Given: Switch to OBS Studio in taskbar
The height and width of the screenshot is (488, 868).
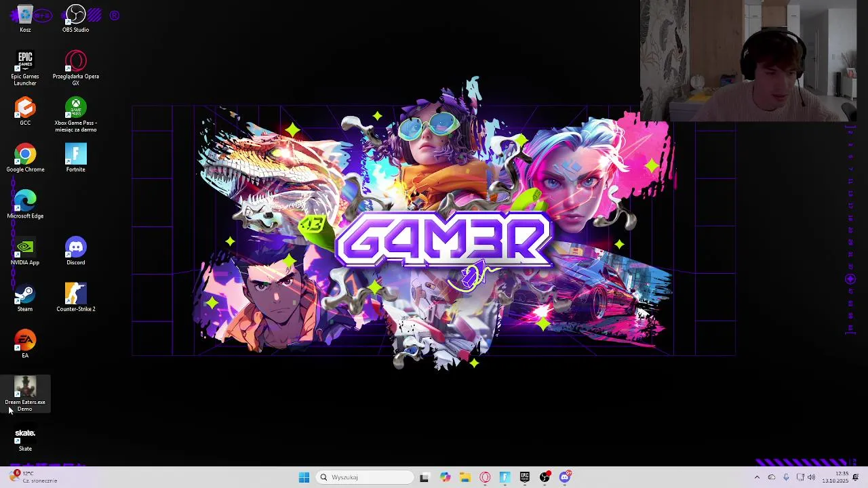Looking at the screenshot, I should 545,477.
